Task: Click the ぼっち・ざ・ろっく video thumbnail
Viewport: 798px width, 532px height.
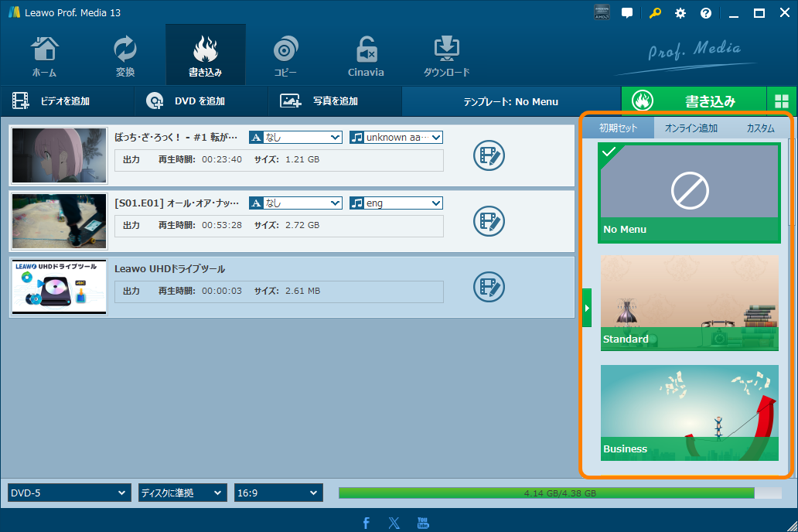Action: [59, 155]
